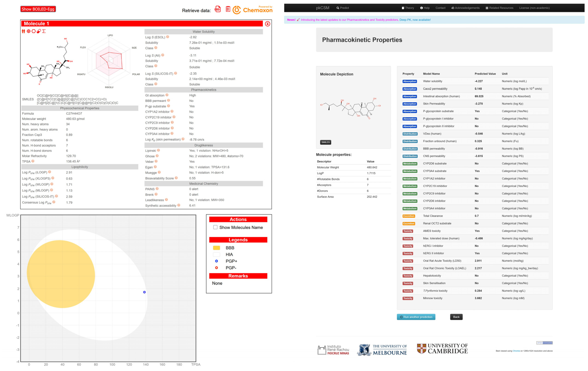
Task: Click Run another prediction button
Action: (x=416, y=317)
